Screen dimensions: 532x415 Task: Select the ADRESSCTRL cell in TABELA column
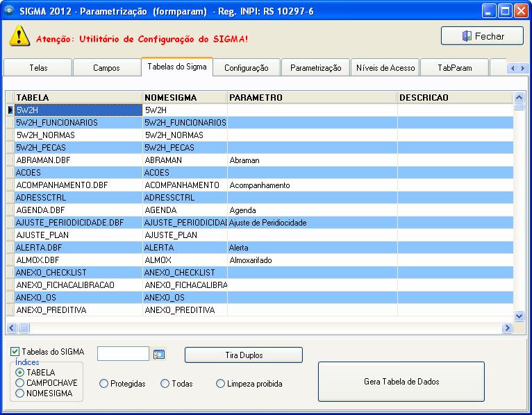click(78, 198)
